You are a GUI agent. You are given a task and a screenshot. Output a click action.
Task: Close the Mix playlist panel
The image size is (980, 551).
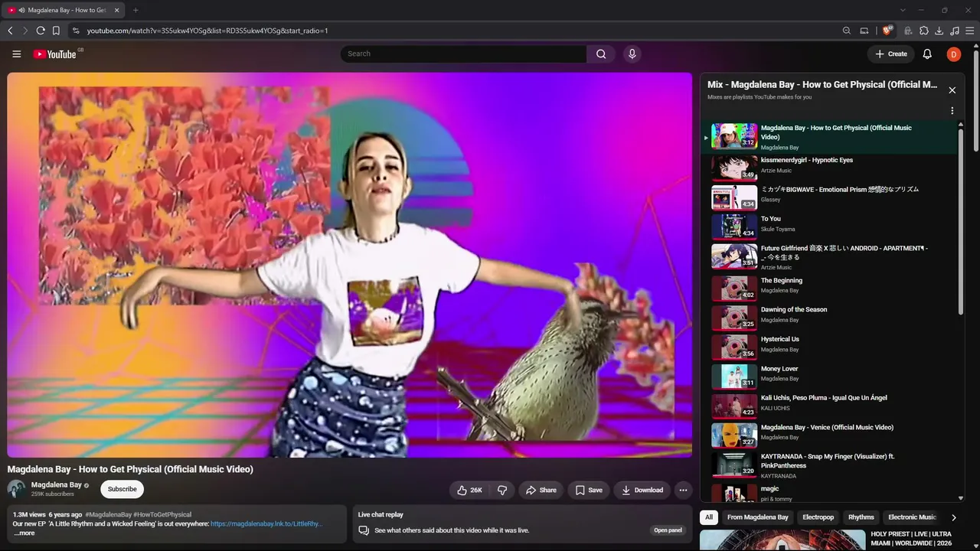pyautogui.click(x=952, y=90)
